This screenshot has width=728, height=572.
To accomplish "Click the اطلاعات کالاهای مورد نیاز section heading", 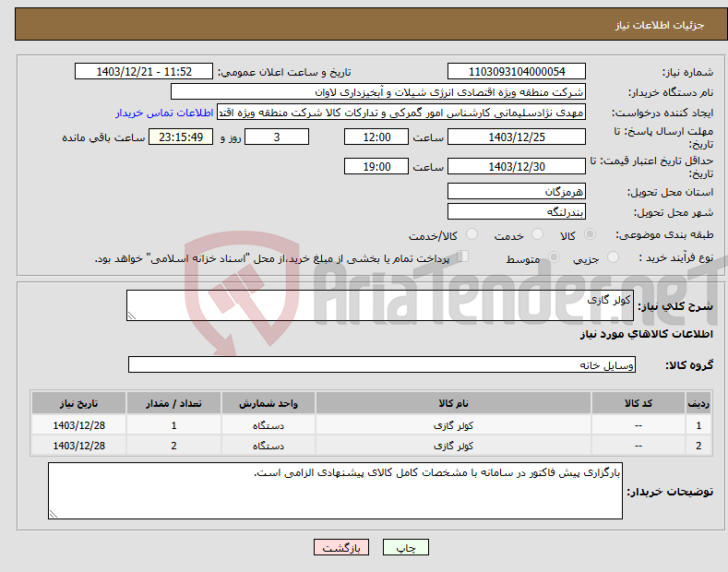I will pyautogui.click(x=646, y=334).
